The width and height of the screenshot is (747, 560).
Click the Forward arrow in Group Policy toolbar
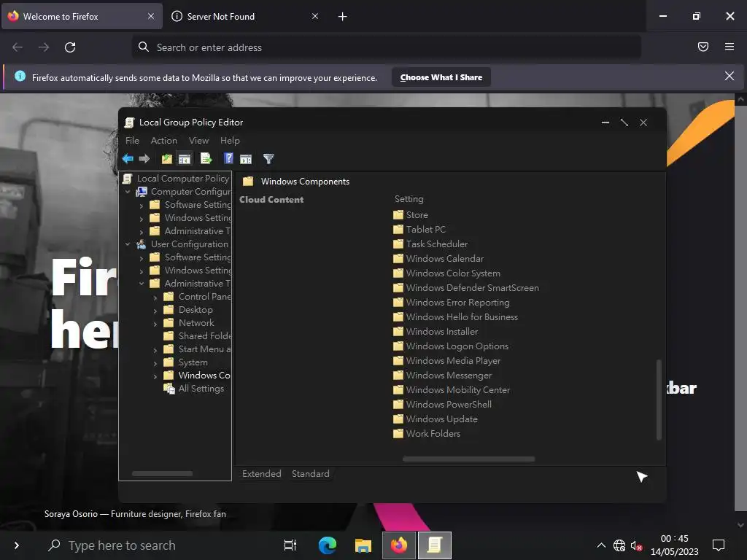pos(144,158)
